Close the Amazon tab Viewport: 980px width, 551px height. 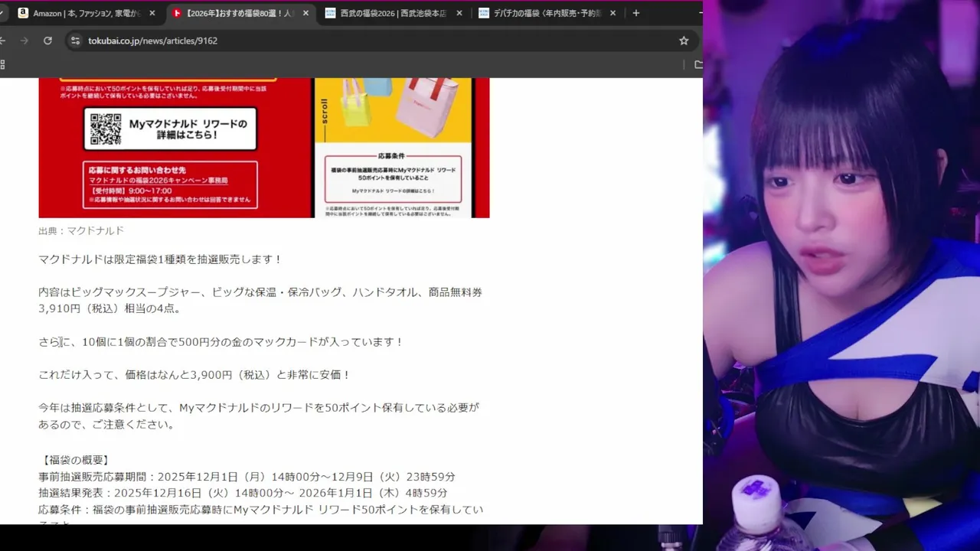(x=152, y=13)
